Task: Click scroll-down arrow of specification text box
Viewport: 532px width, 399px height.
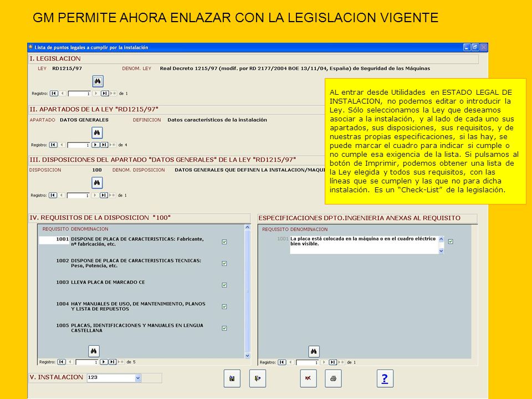Action: pyautogui.click(x=441, y=251)
